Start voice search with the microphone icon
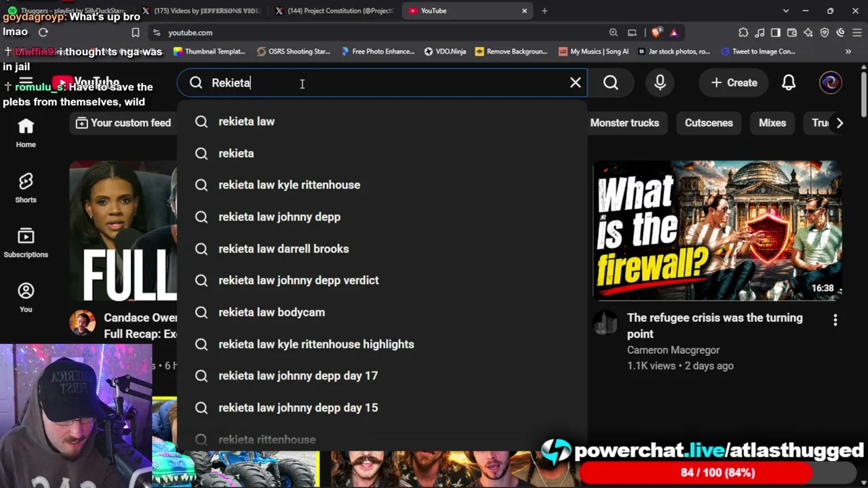The height and width of the screenshot is (488, 868). click(x=660, y=83)
